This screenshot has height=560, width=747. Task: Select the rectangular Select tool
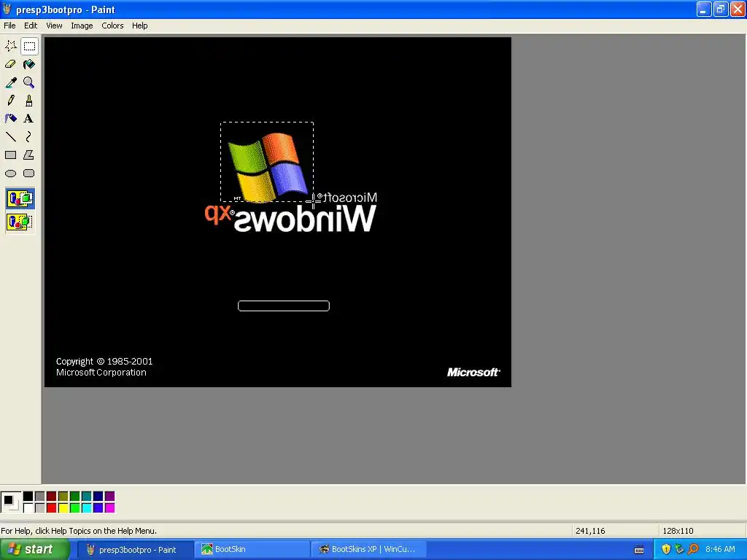coord(29,46)
